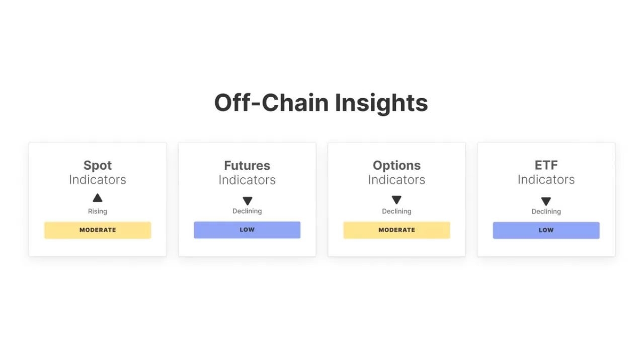Click the word Indicators under Futures
Viewport: 644px width, 349px height.
coord(247,180)
